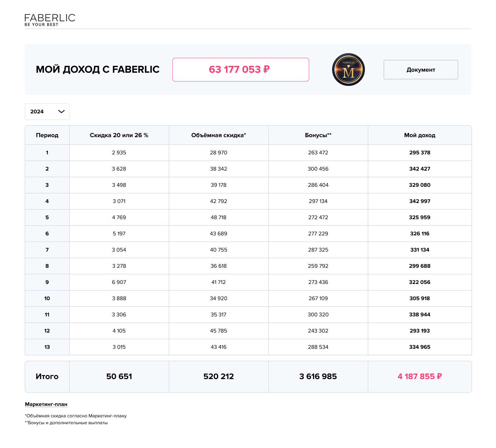The height and width of the screenshot is (448, 496).
Task: Select income value 334 965
Action: [420, 347]
